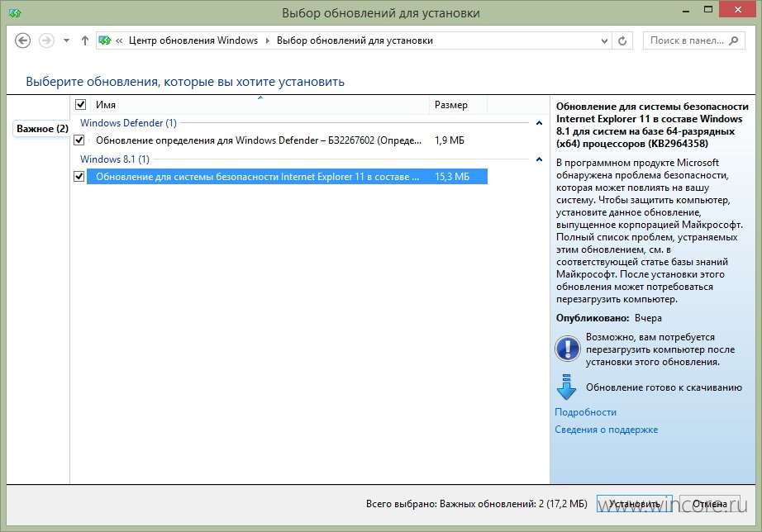Click the search magnifier icon
762x532 pixels.
(x=734, y=40)
